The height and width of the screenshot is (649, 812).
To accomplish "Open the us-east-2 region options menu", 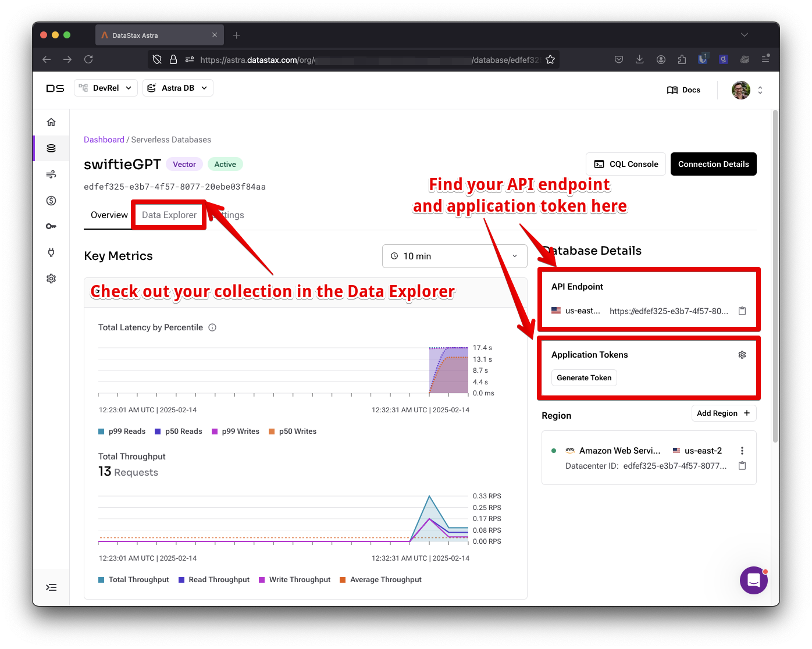I will click(x=742, y=451).
